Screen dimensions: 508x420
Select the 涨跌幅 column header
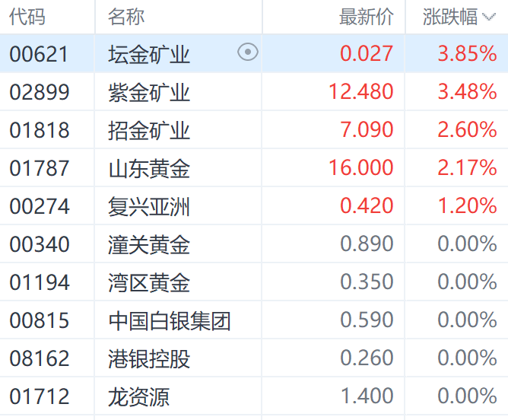[x=450, y=17]
